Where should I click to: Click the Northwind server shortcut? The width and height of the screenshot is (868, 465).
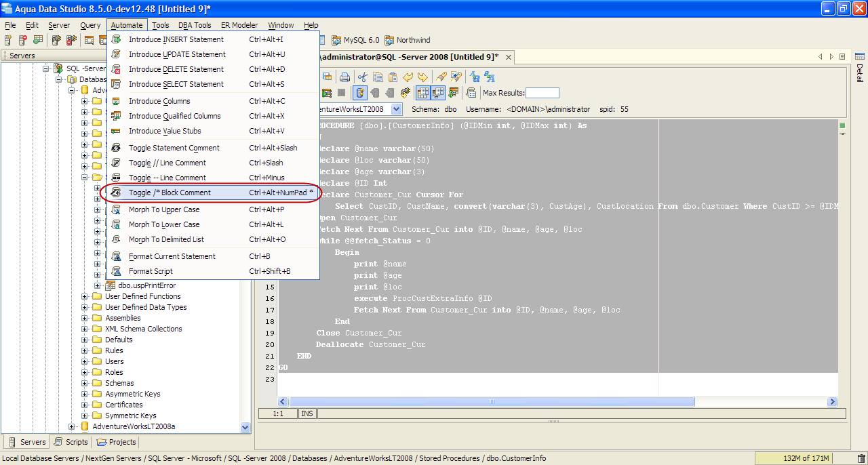click(x=407, y=40)
